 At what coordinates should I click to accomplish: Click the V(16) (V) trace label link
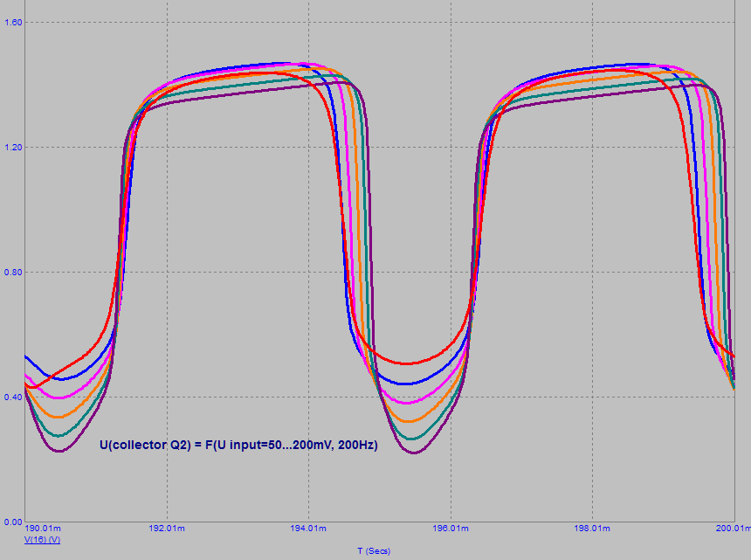tap(42, 540)
